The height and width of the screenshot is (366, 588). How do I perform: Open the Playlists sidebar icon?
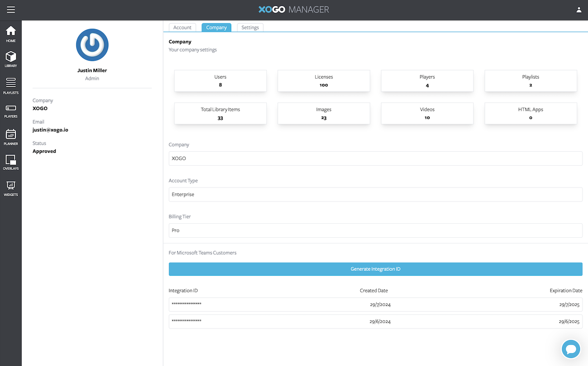(x=10, y=85)
